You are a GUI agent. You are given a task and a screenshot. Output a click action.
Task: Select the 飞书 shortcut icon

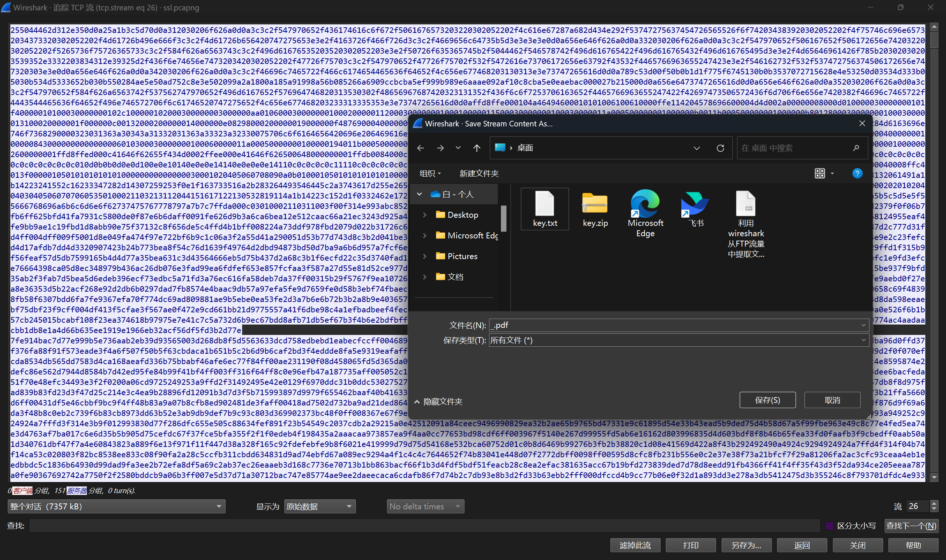(x=695, y=209)
